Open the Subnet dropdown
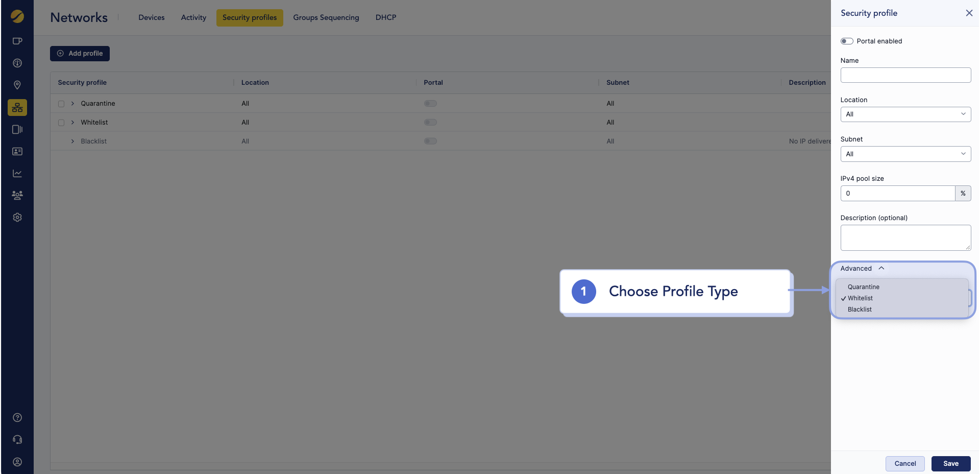 point(905,154)
